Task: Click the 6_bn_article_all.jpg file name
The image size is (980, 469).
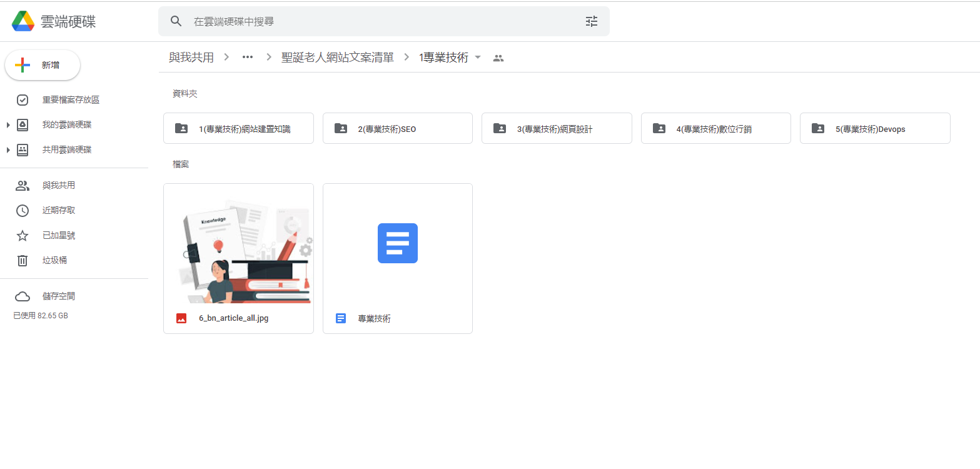Action: tap(234, 318)
